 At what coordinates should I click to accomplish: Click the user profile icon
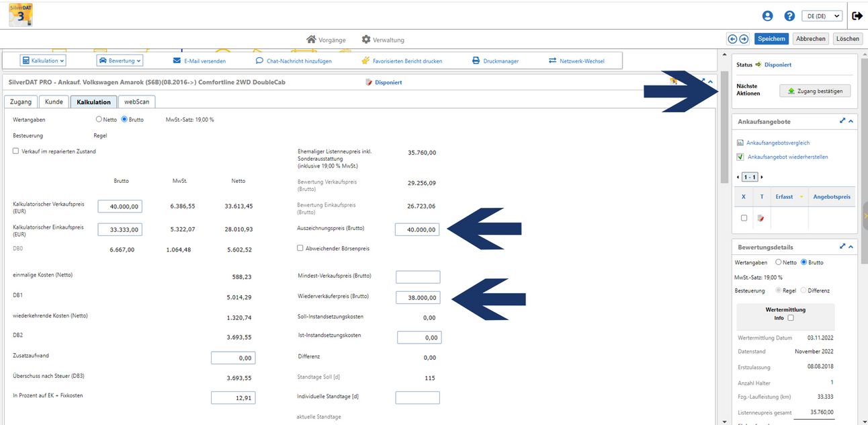(x=767, y=15)
